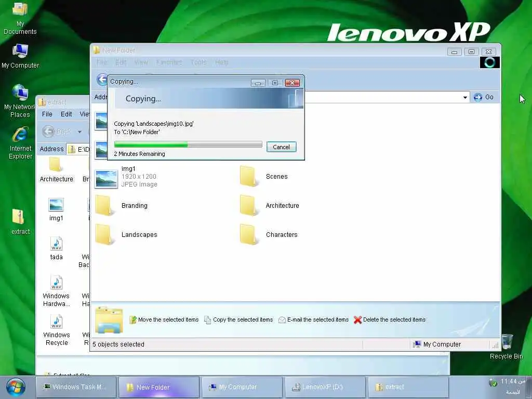Open My Documents desktop icon

(20, 18)
